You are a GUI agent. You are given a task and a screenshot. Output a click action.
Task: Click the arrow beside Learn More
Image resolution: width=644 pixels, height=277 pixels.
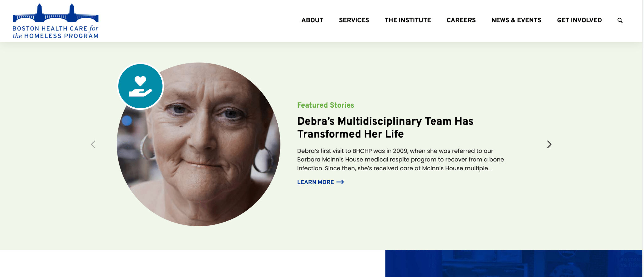click(340, 182)
